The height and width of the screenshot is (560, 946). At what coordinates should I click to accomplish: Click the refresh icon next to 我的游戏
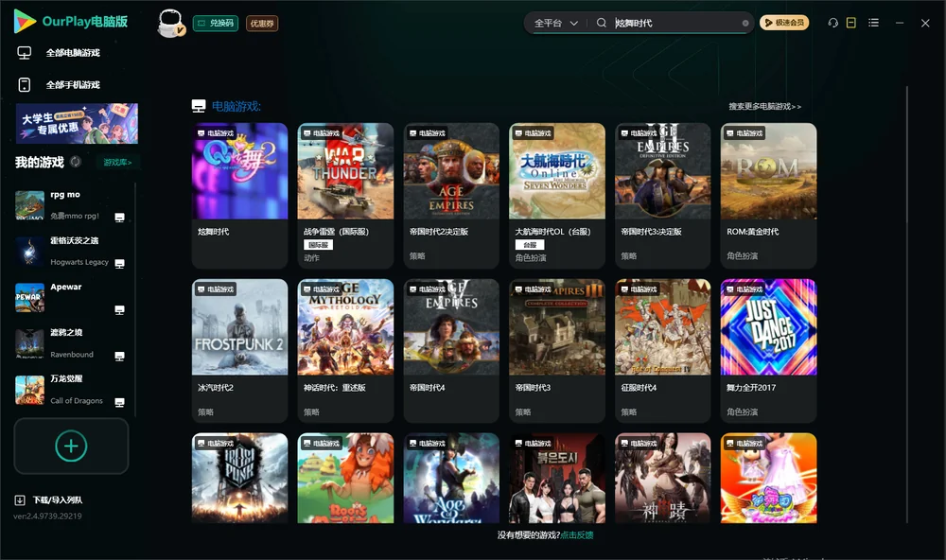point(76,162)
